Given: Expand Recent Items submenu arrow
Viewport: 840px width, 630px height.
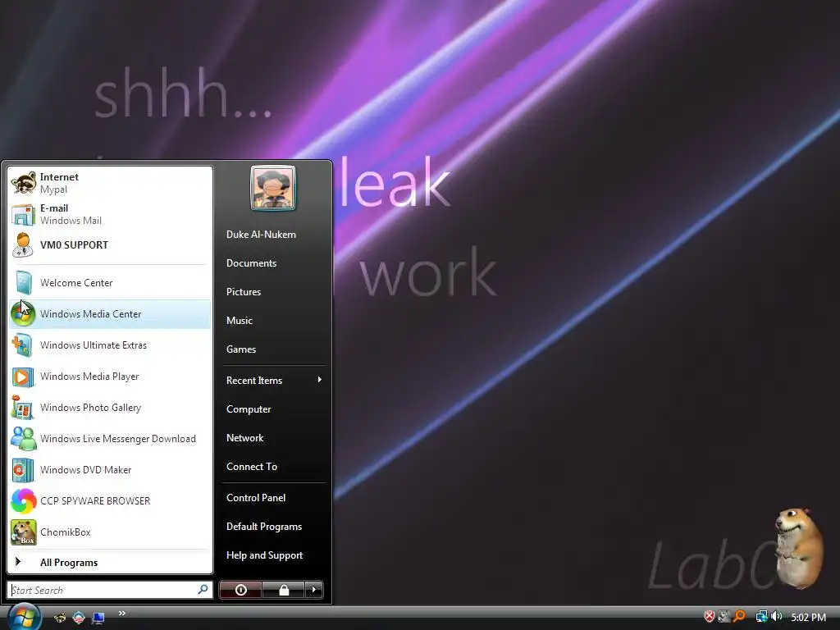Looking at the screenshot, I should [320, 380].
